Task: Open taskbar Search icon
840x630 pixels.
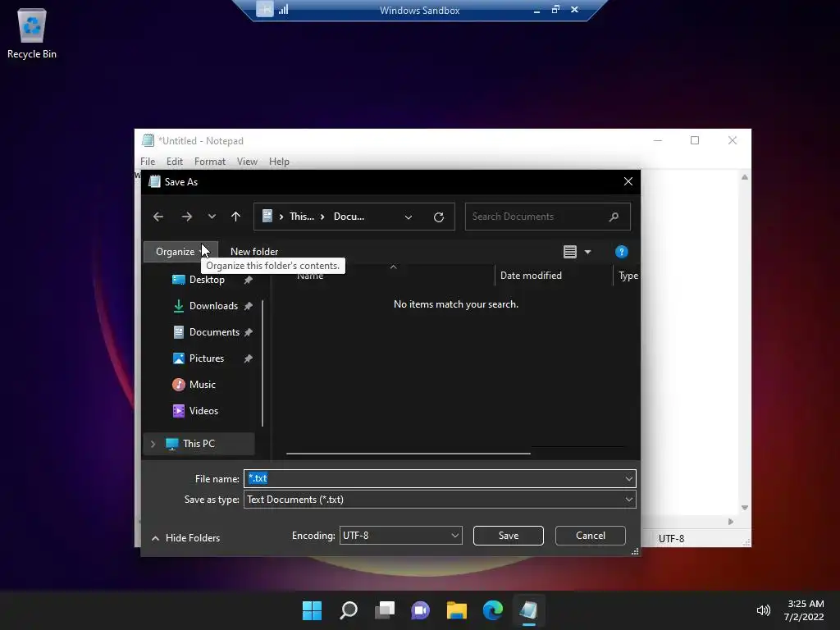Action: tap(348, 610)
